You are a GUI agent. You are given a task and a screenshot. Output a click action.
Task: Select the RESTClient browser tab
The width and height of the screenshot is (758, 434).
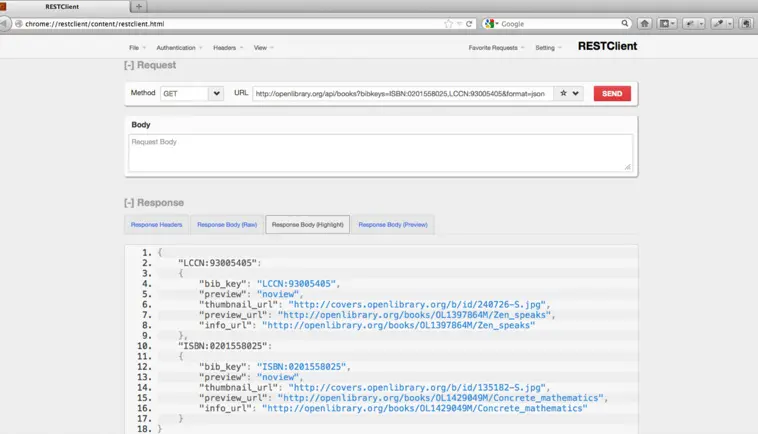pyautogui.click(x=63, y=6)
